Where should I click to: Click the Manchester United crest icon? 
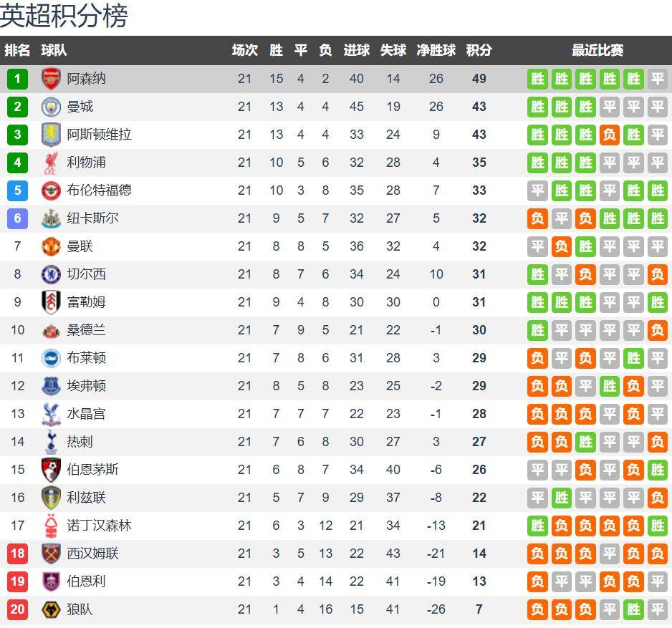pyautogui.click(x=51, y=246)
